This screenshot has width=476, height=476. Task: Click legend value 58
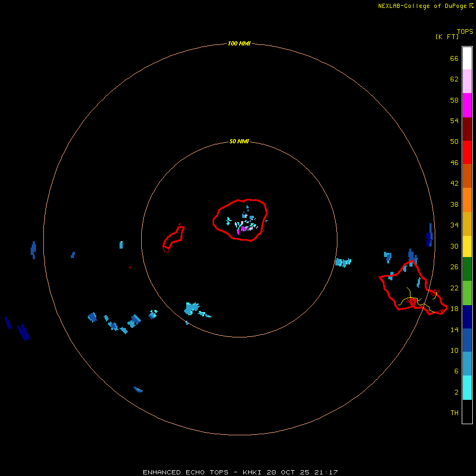454,100
